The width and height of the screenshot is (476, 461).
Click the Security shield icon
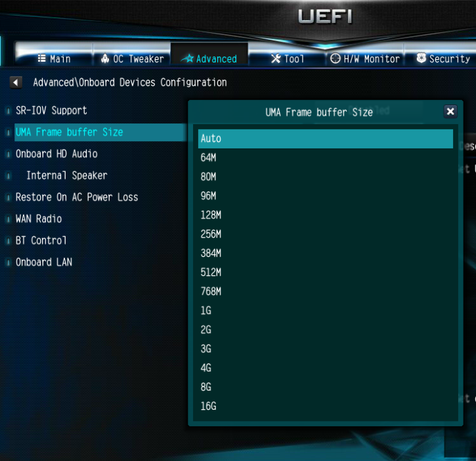point(421,58)
